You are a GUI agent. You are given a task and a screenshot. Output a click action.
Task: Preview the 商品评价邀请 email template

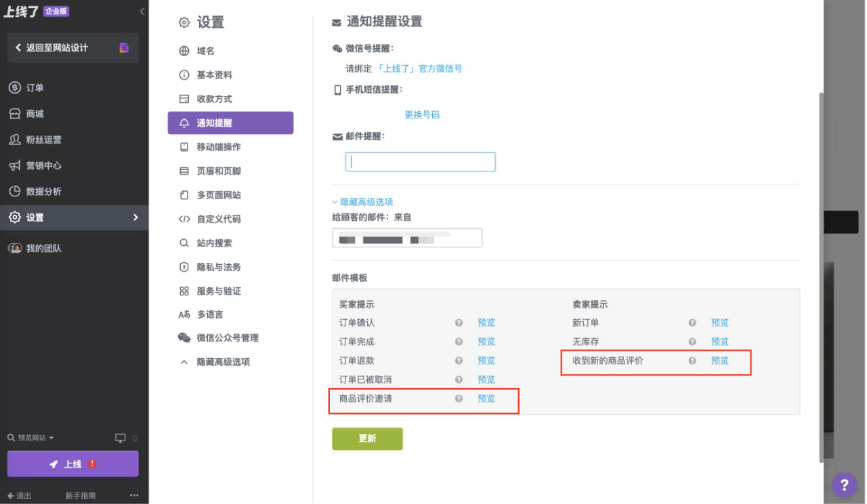(x=486, y=398)
